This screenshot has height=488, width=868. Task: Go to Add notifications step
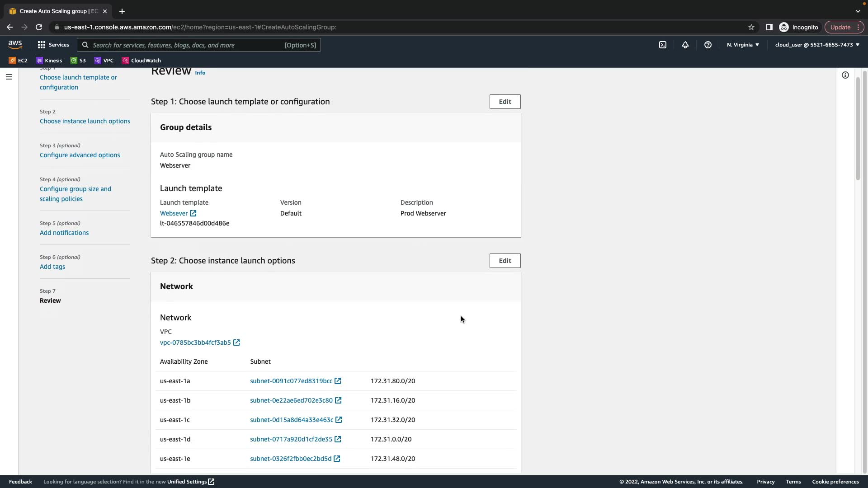(x=64, y=233)
